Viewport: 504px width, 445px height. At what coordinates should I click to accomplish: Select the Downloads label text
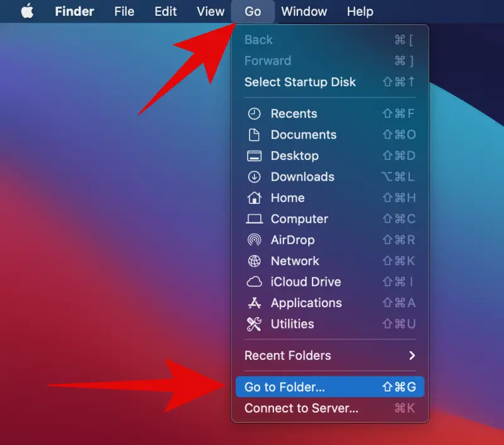302,177
